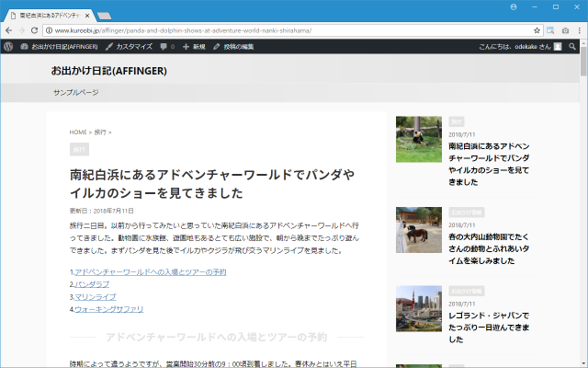Click the odekake user avatar
This screenshot has height=368, width=588.
pyautogui.click(x=558, y=47)
